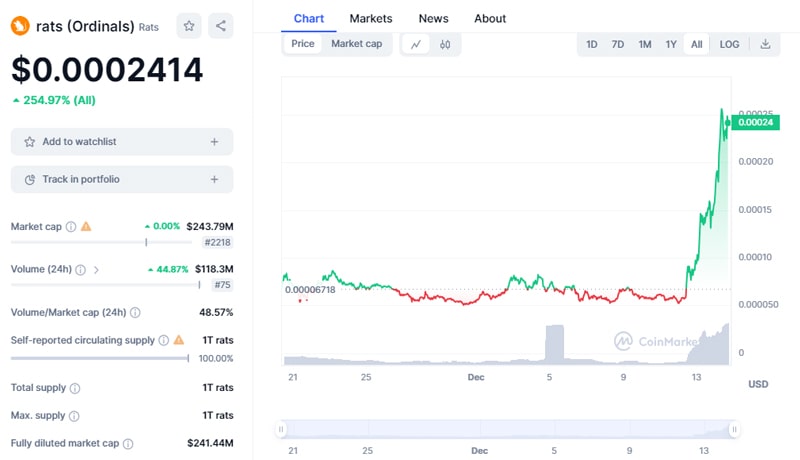
Task: Set chart range to 1M
Action: [644, 44]
